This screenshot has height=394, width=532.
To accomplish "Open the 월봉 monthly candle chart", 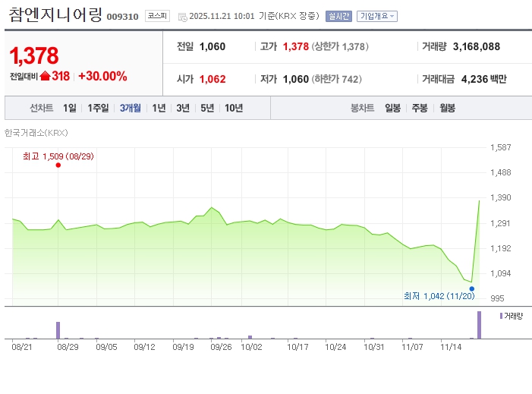I will coord(447,108).
